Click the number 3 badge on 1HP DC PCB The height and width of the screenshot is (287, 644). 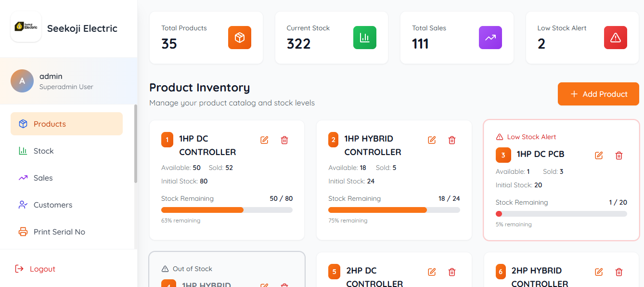coord(503,155)
